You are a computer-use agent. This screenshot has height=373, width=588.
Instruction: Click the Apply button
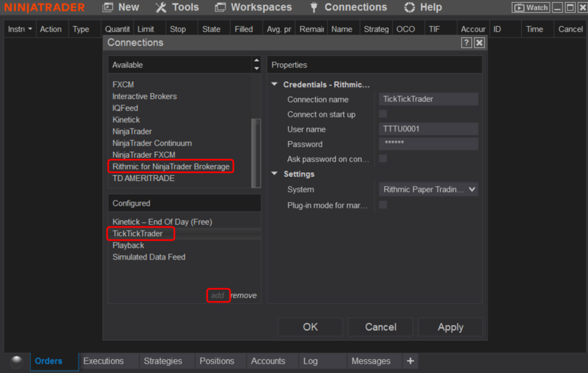[x=450, y=327]
